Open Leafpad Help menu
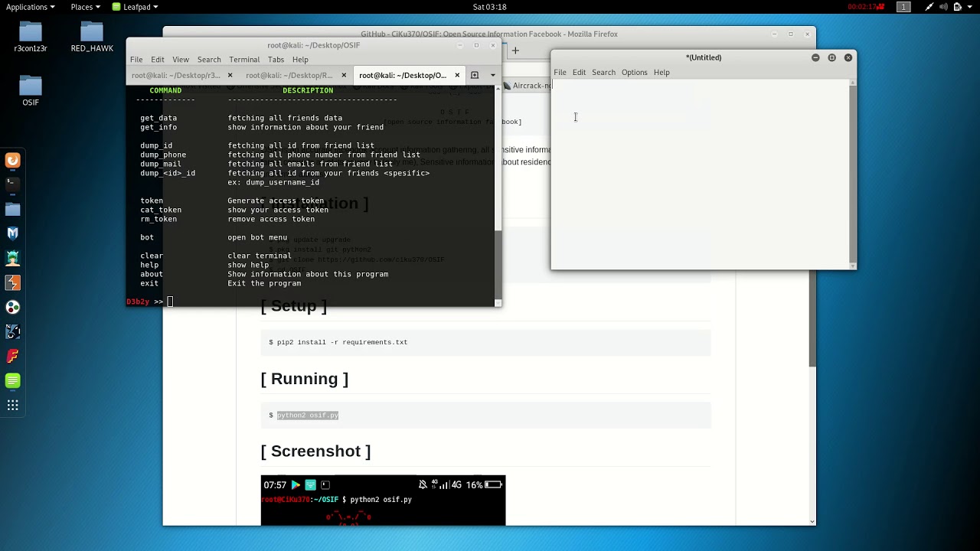Screen dimensions: 980x551 pos(661,73)
